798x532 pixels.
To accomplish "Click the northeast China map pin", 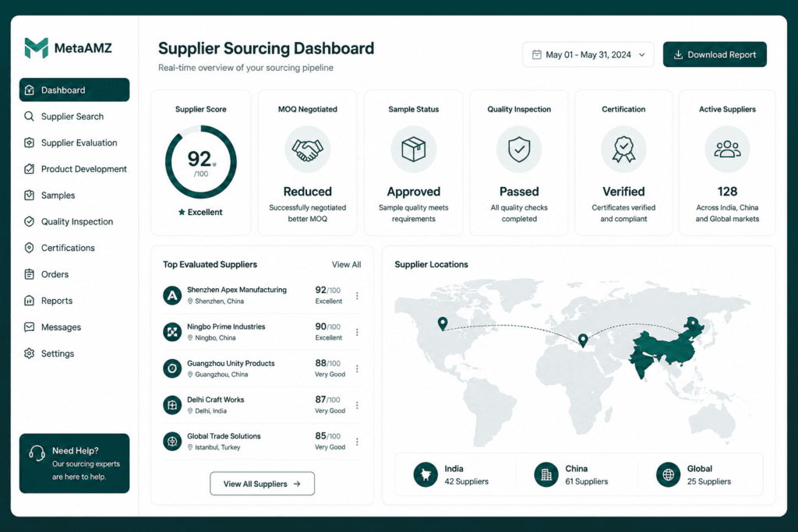I will tap(692, 323).
